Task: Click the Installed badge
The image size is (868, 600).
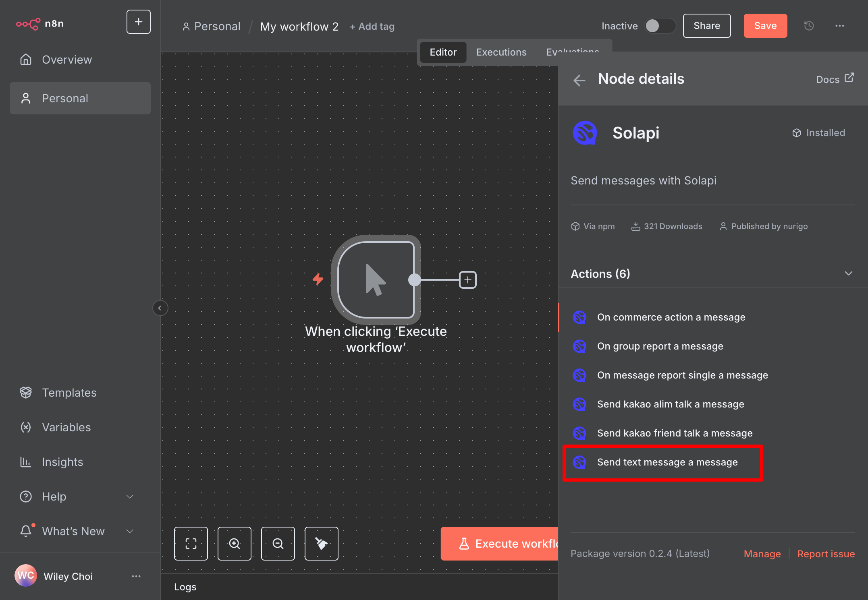Action: tap(818, 133)
